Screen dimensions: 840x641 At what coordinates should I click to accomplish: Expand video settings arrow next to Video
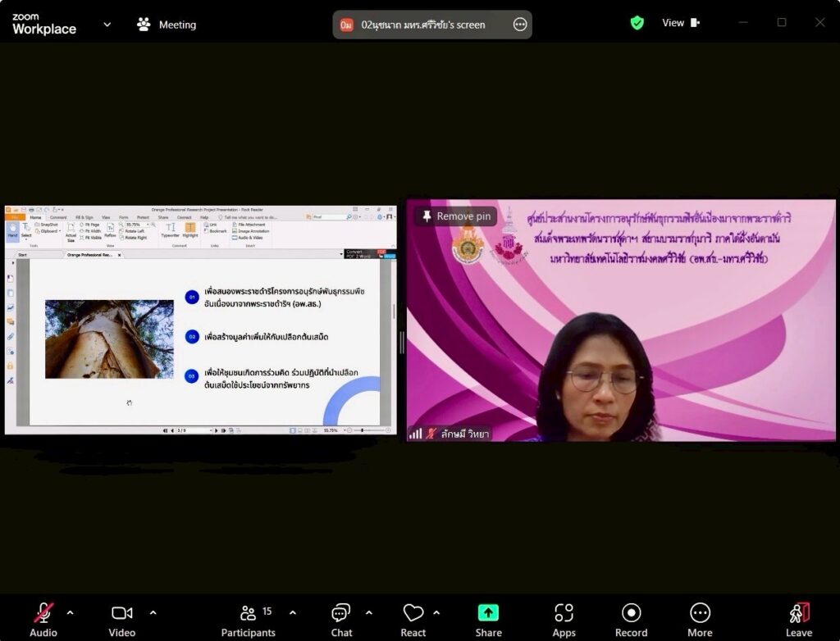click(x=153, y=612)
